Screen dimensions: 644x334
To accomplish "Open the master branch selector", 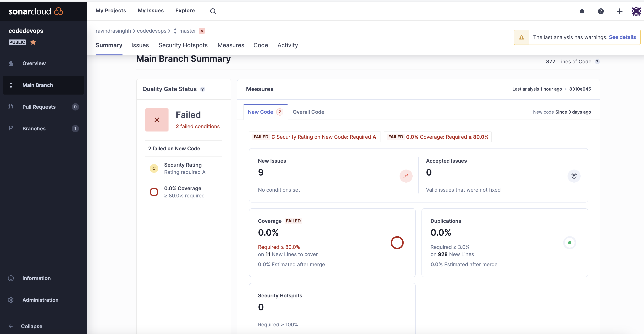I will click(187, 31).
